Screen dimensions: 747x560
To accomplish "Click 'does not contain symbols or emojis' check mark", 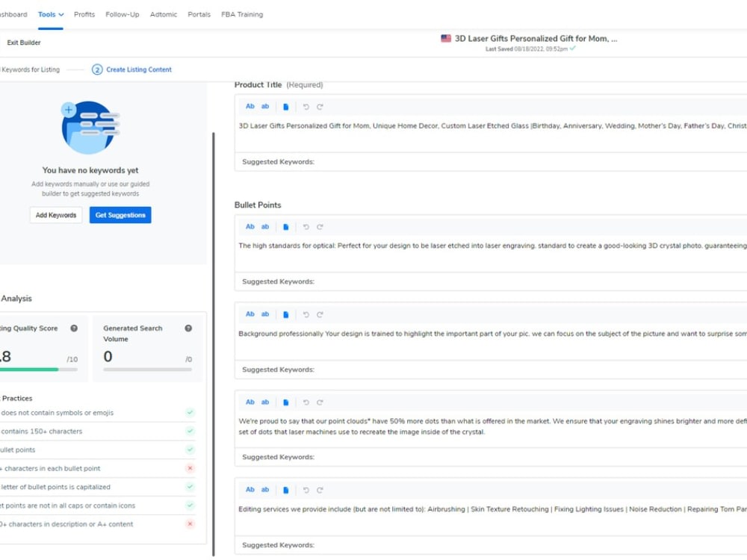I will (190, 412).
